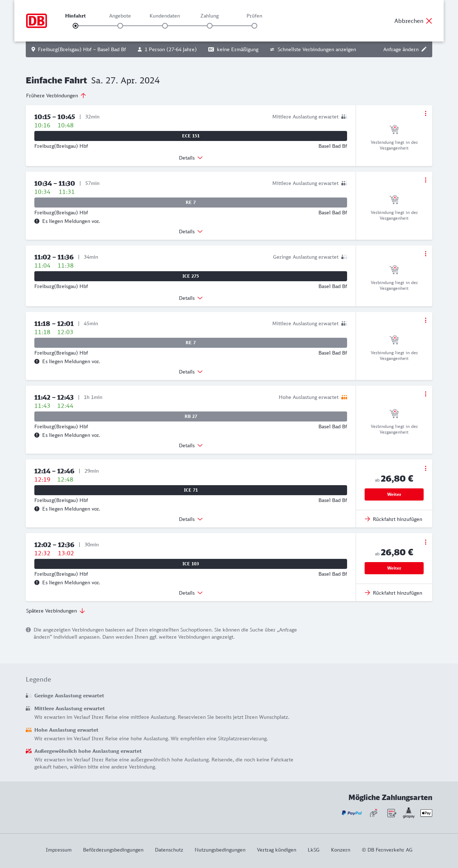Click the Apple Pay payment icon
458x868 pixels.
426,813
